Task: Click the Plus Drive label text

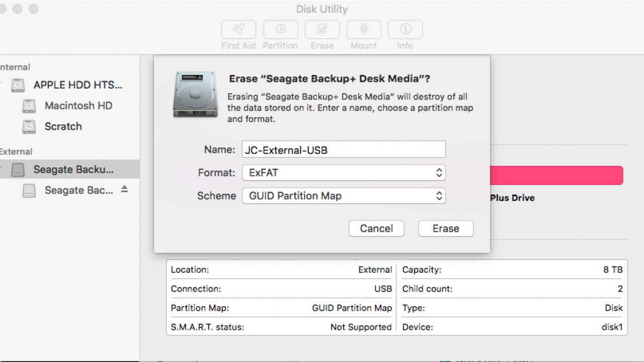Action: point(512,198)
